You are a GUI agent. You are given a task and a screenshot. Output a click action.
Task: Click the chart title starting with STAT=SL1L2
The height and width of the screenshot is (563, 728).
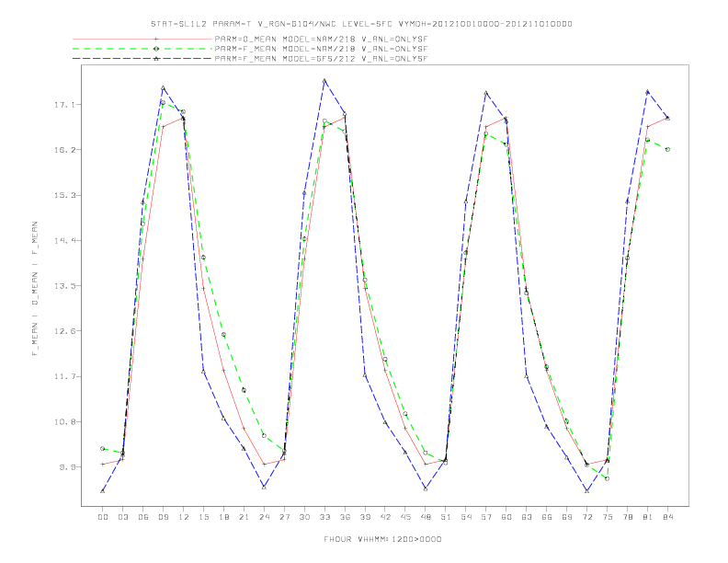[x=361, y=24]
